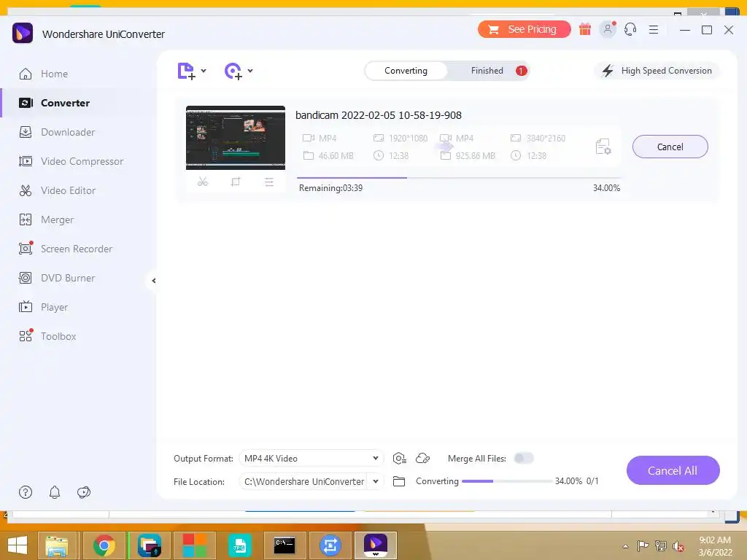Open the Help question mark icon
This screenshot has height=560, width=747.
tap(26, 492)
